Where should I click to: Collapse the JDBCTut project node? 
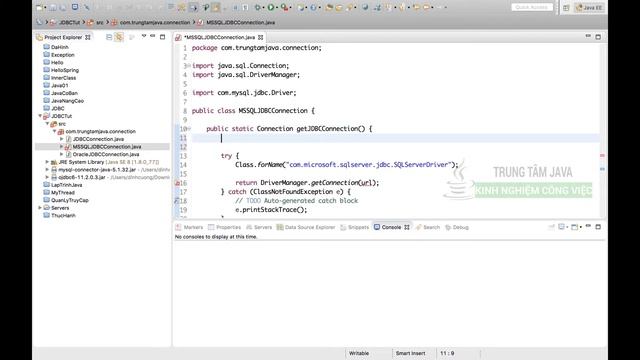click(x=40, y=116)
